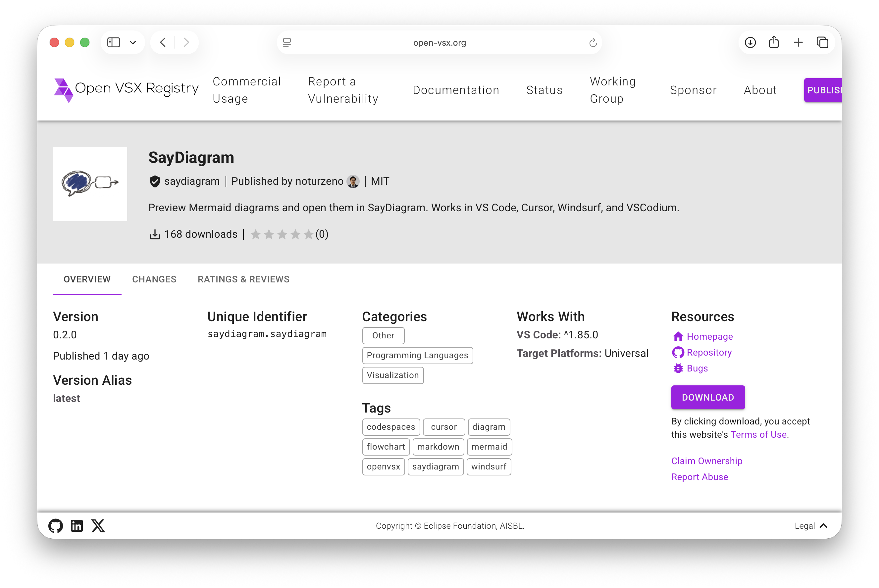The height and width of the screenshot is (588, 879).
Task: Click the Open VSX Registry logo
Action: pyautogui.click(x=127, y=90)
